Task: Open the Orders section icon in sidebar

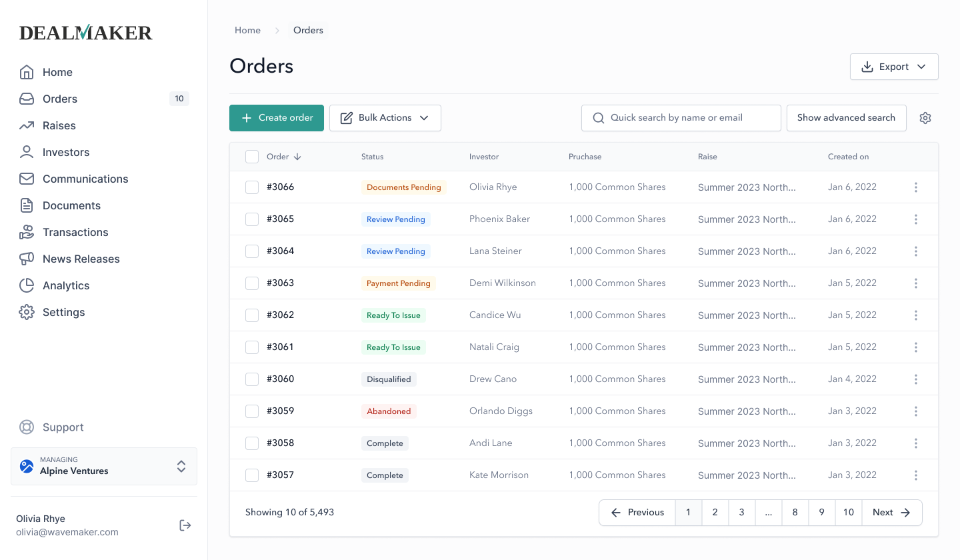Action: (26, 99)
